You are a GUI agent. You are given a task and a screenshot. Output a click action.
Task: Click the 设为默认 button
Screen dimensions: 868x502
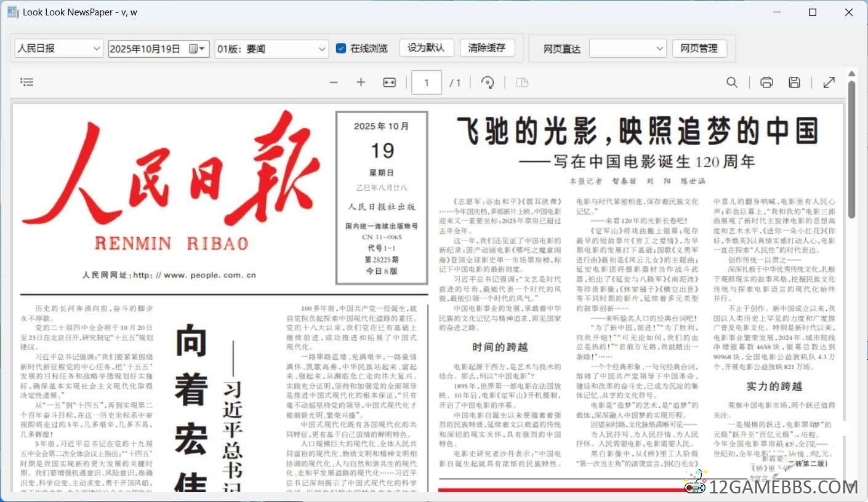point(426,48)
